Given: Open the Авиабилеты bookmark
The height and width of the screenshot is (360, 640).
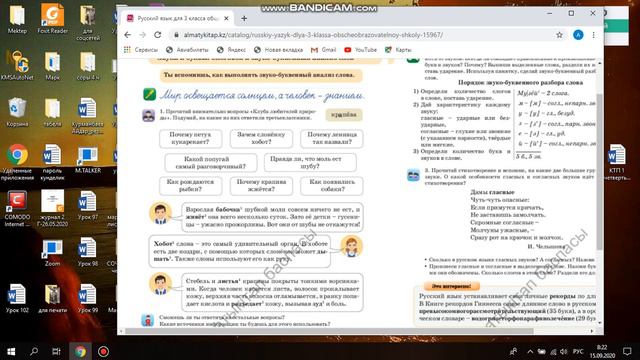Looking at the screenshot, I should point(187,50).
